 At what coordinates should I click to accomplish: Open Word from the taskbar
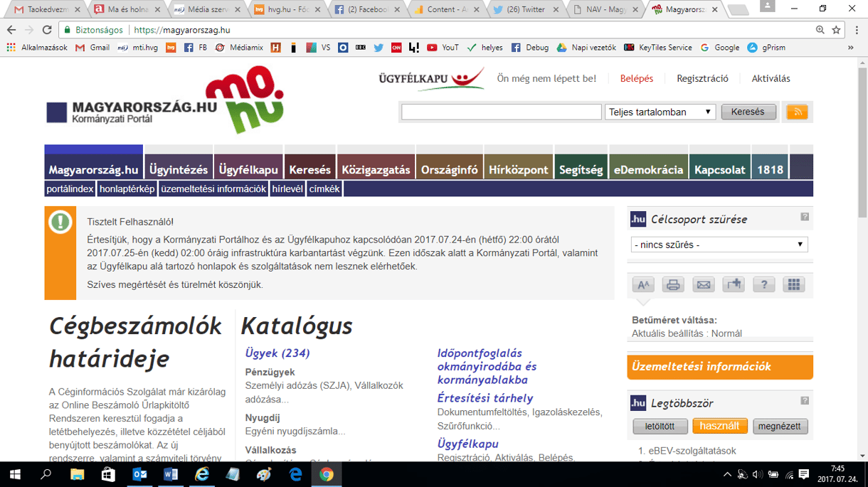coord(171,474)
